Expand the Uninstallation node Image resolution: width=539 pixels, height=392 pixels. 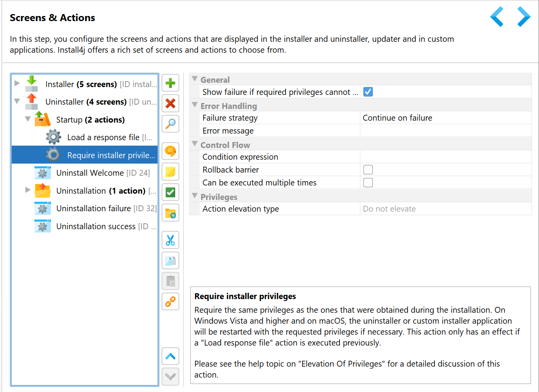click(28, 190)
